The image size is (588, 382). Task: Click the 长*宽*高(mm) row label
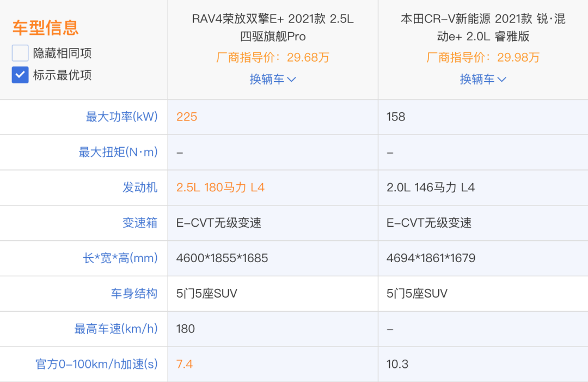pyautogui.click(x=120, y=258)
